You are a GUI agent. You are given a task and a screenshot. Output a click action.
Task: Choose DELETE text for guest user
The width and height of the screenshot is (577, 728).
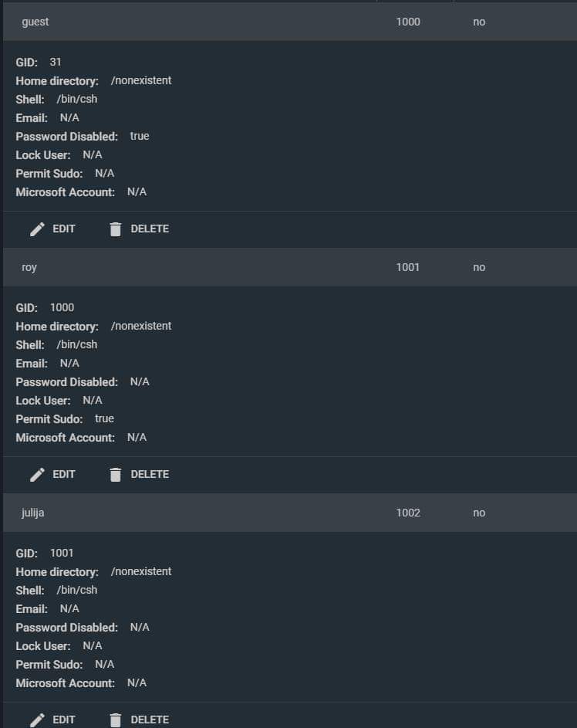tap(150, 229)
